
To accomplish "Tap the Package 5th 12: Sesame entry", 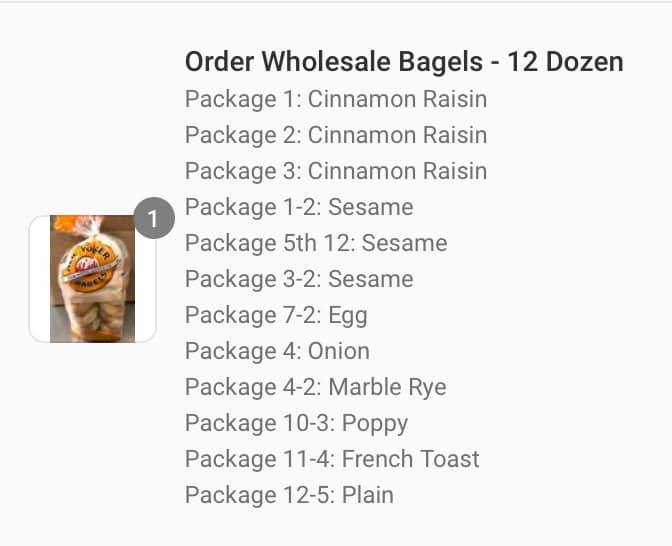I will point(316,243).
